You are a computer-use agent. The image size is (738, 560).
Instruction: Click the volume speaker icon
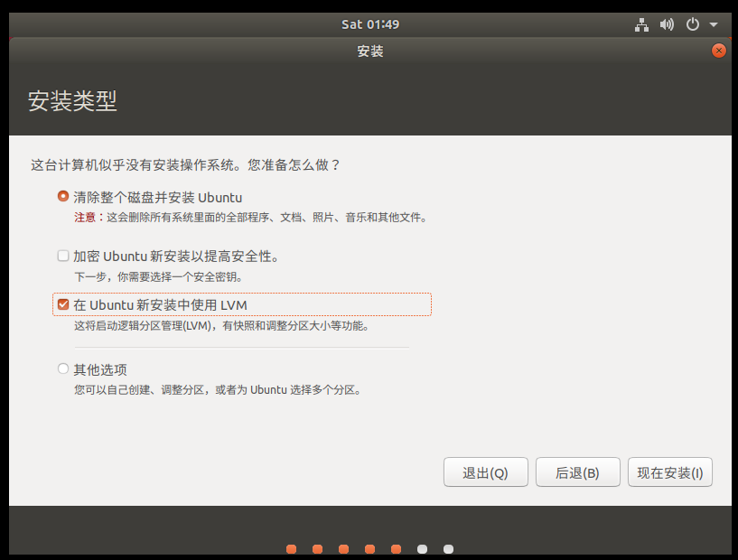pos(667,24)
